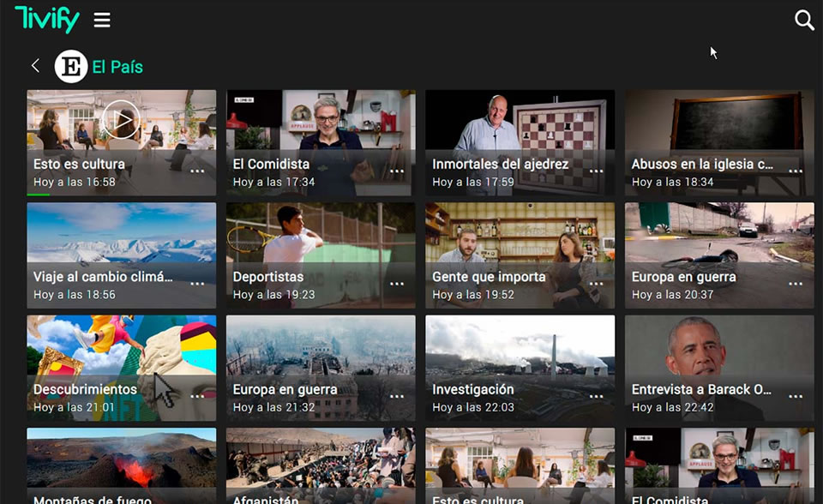Open the Abusos en la iglesia thumbnail
This screenshot has width=823, height=504.
(718, 129)
